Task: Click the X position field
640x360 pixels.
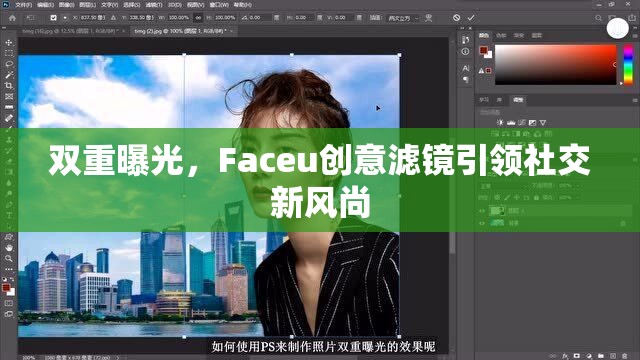Action: point(93,18)
